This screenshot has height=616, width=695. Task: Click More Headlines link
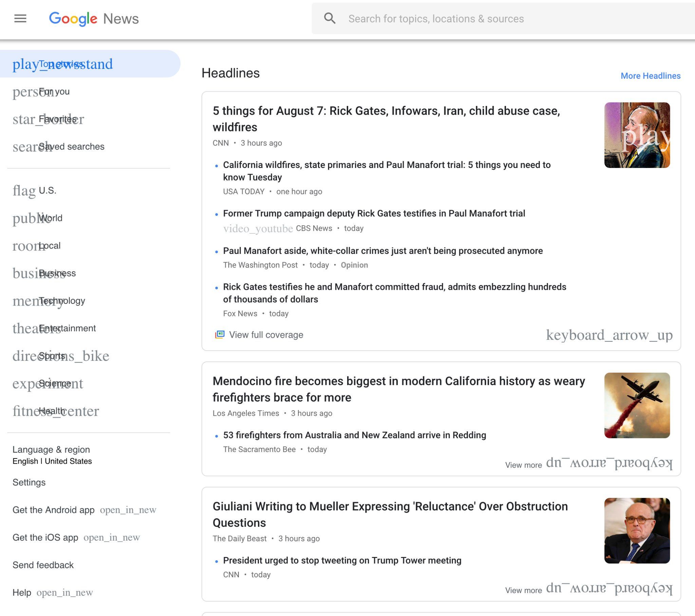pyautogui.click(x=651, y=76)
